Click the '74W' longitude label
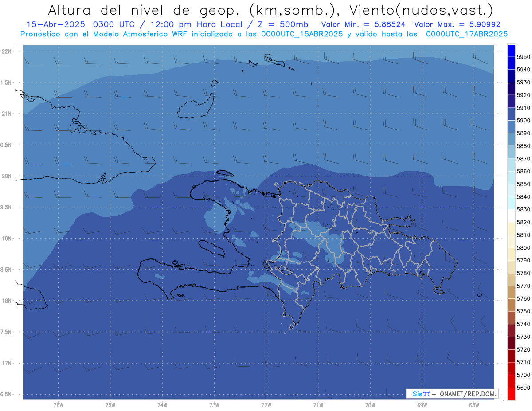 pyautogui.click(x=162, y=405)
